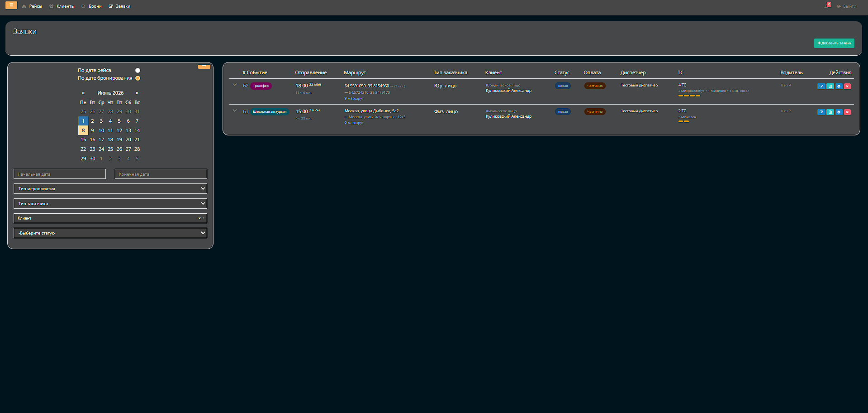868x413 pixels.
Task: Open request number 63 link
Action: point(246,111)
